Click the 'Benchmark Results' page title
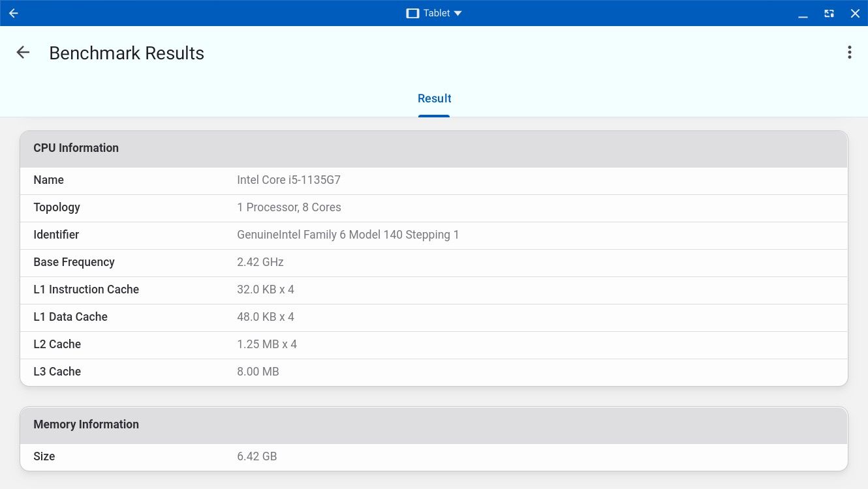 127,53
